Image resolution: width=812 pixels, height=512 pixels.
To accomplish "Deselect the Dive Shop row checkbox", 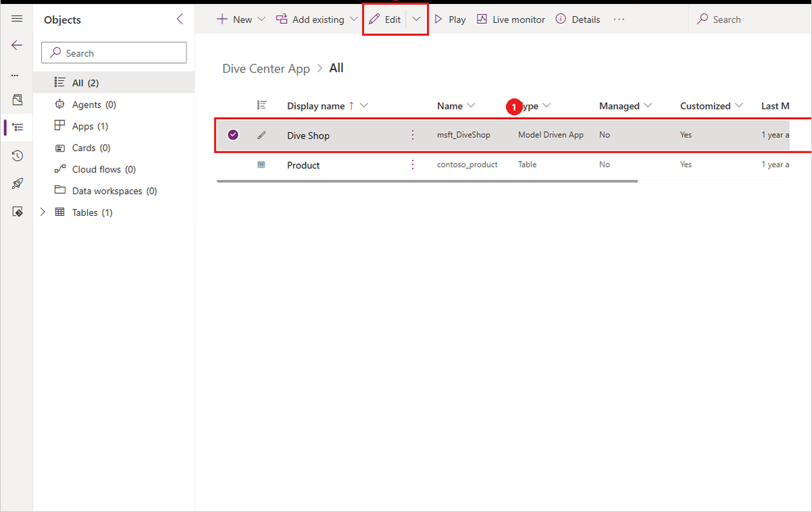I will coord(233,135).
